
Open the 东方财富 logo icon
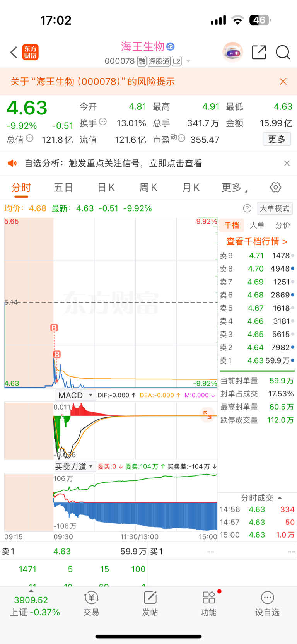point(30,52)
